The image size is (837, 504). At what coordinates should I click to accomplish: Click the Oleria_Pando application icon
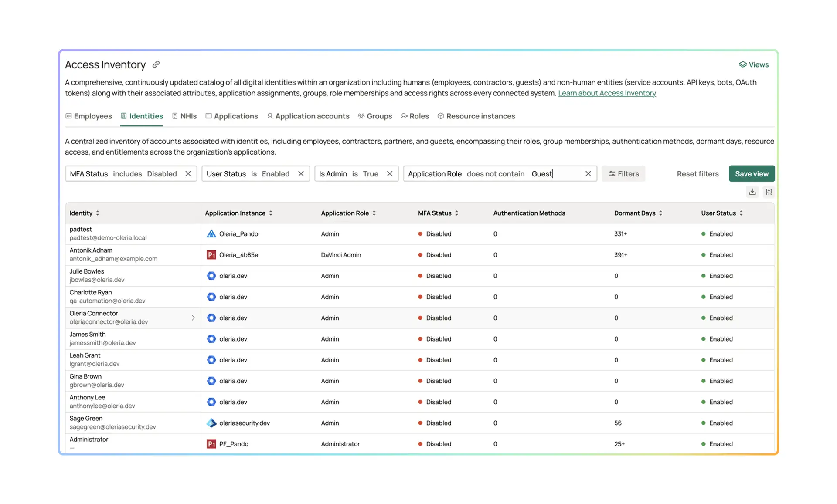[x=211, y=234]
